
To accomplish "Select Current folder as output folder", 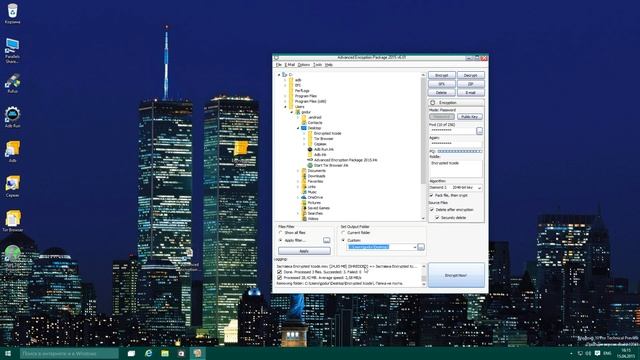I will [343, 233].
